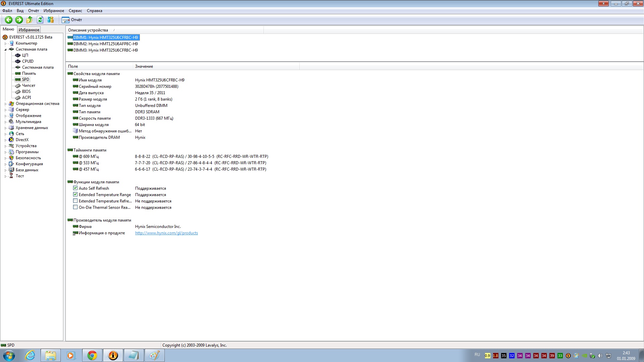Click the folder Up-level toolbar icon
Screen dimensions: 644x362
pyautogui.click(x=30, y=20)
